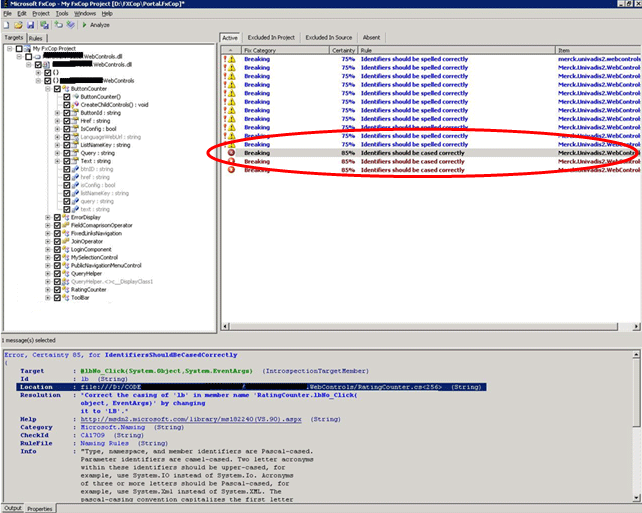Click the btnID field icon
This screenshot has width=642, height=513.
tap(76, 169)
